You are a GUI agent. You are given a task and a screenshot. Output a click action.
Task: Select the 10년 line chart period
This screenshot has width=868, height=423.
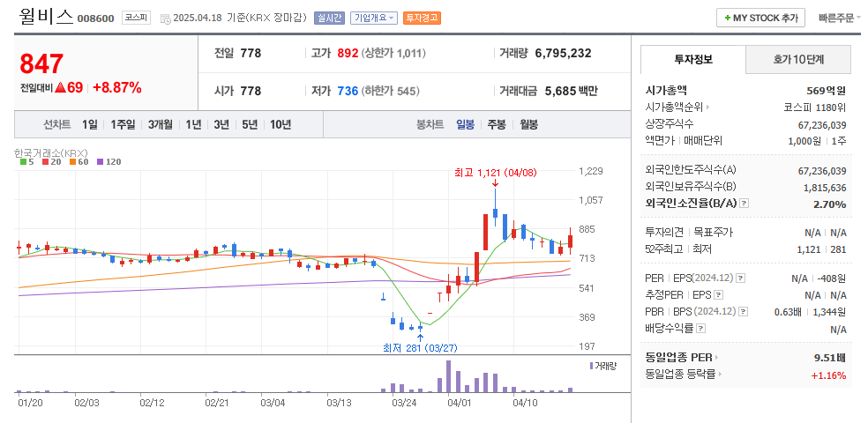tap(281, 124)
